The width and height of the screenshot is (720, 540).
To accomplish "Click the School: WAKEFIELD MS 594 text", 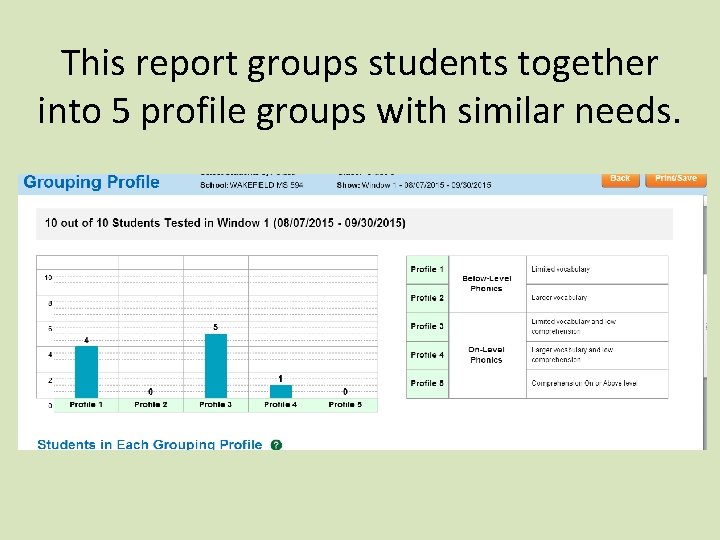I will (252, 185).
